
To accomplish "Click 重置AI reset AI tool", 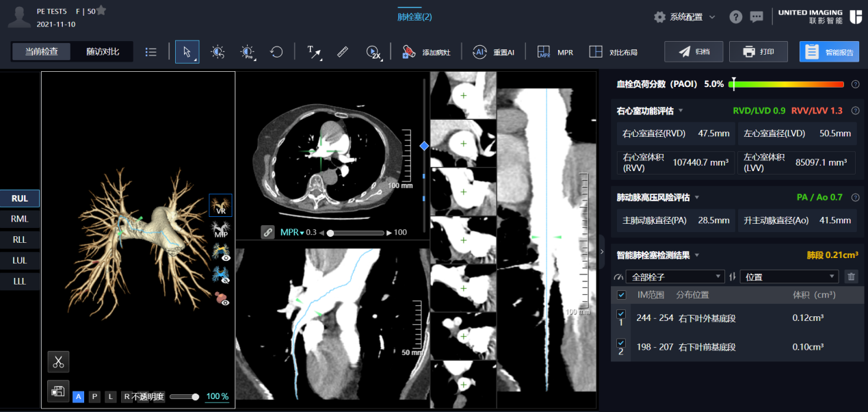I will click(493, 52).
